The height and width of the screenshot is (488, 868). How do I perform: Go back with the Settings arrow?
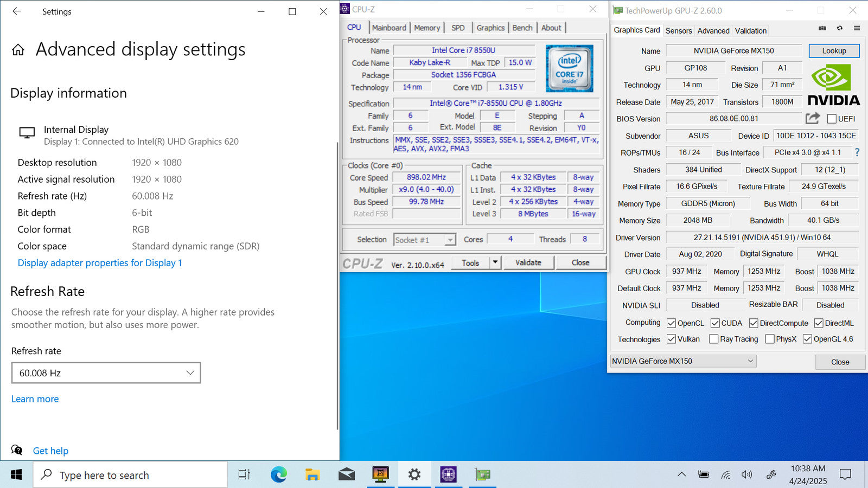pos(17,11)
